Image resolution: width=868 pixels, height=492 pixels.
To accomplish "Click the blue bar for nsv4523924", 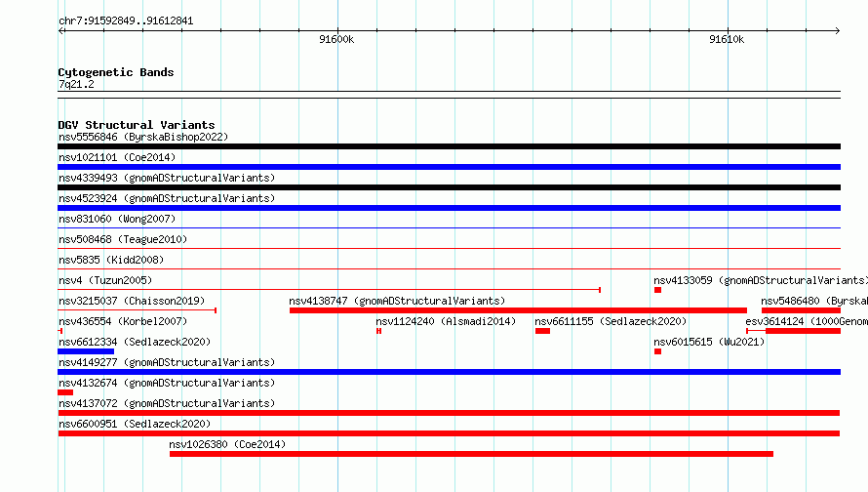I will pos(449,208).
